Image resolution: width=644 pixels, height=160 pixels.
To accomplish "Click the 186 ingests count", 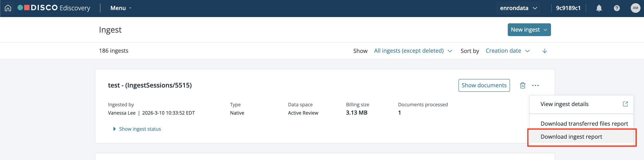I will pyautogui.click(x=113, y=51).
